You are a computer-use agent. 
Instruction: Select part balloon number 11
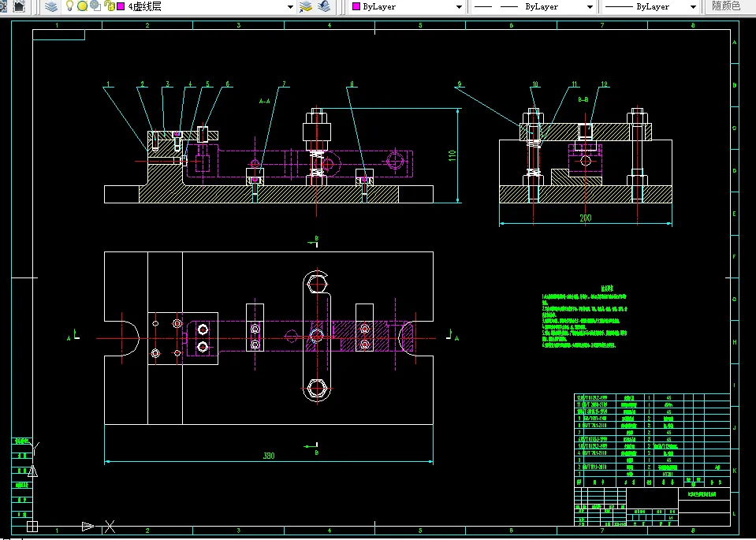click(574, 84)
